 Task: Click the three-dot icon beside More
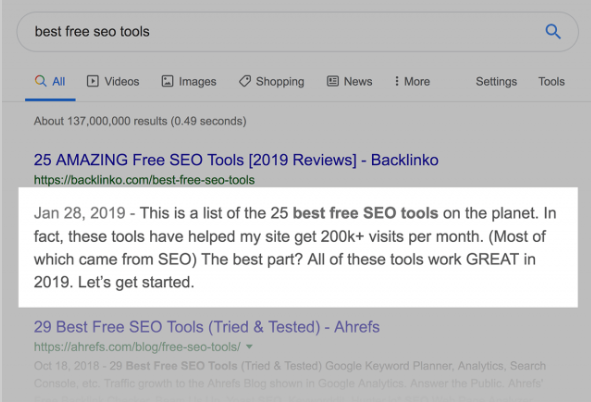(x=397, y=81)
